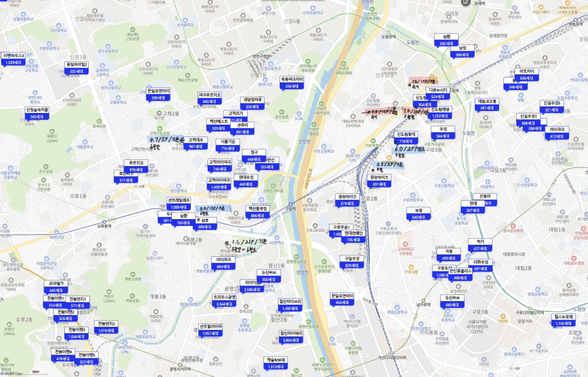This screenshot has height=377, width=588.
Task: Click the 힐스뉴포레 1,143세대 marker
Action: click(x=563, y=320)
